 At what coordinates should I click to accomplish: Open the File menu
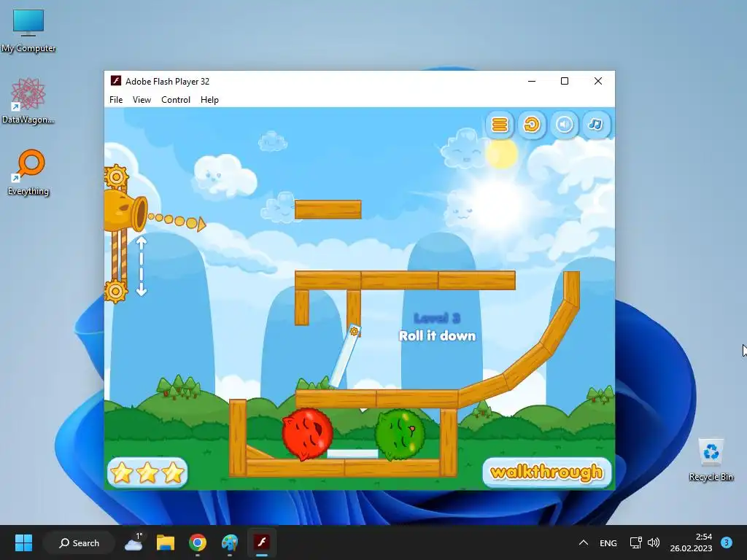coord(116,99)
